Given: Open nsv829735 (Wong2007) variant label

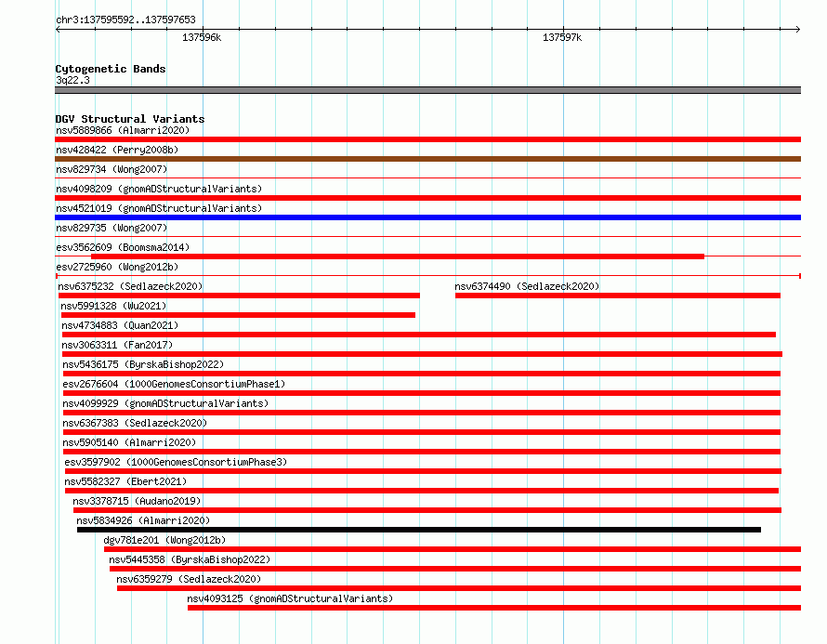Looking at the screenshot, I should (112, 228).
